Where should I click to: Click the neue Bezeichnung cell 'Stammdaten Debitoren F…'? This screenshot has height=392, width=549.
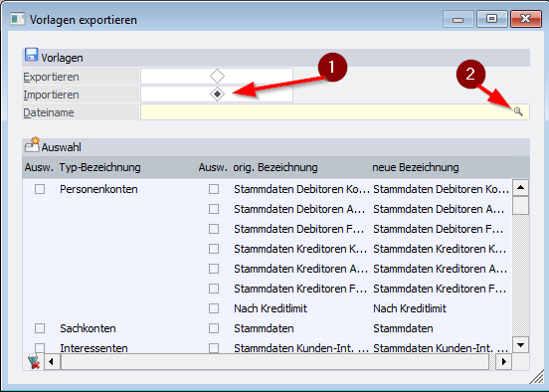pyautogui.click(x=442, y=229)
